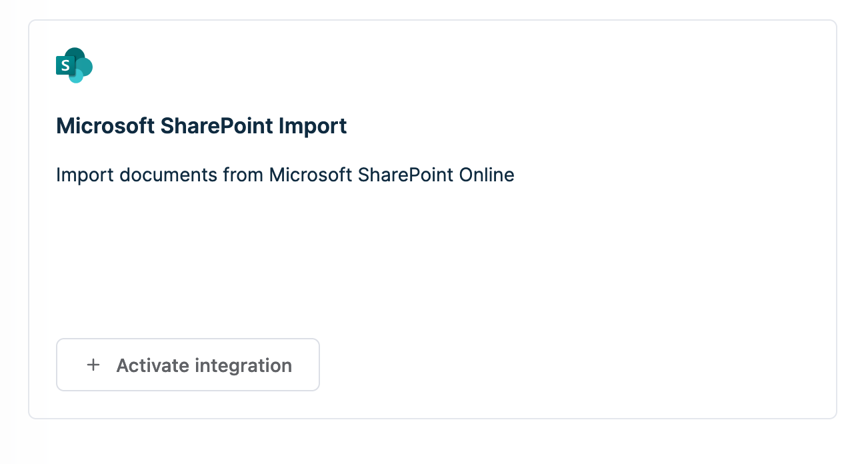
Task: Select the SharePoint Import integration card
Action: pos(433,219)
